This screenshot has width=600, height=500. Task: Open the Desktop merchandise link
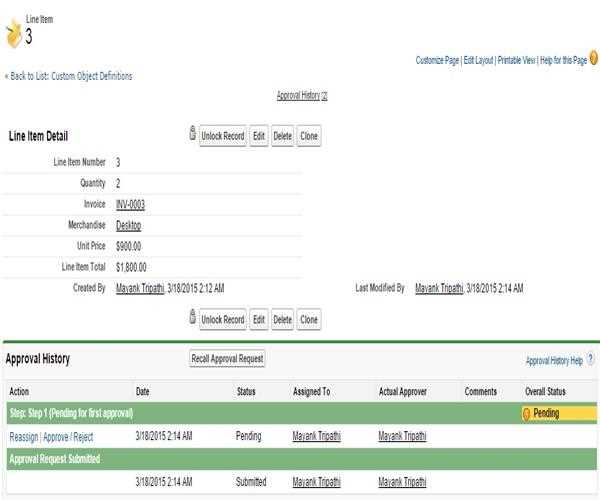click(x=128, y=225)
